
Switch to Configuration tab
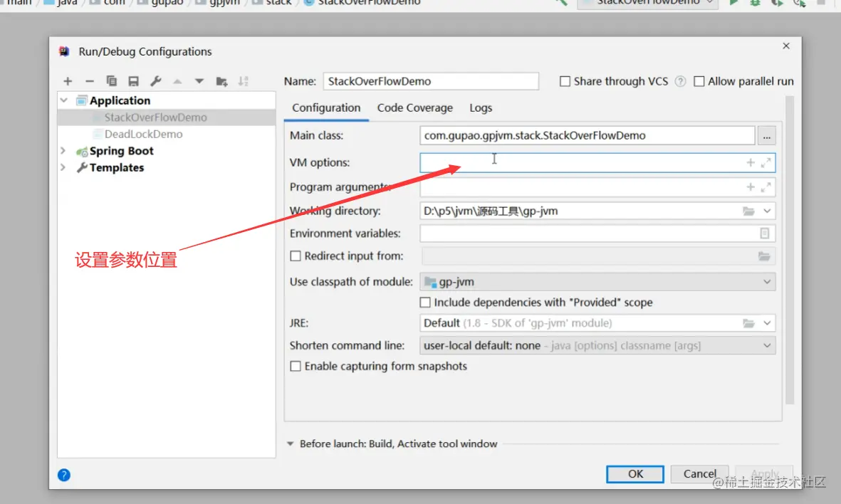point(326,107)
